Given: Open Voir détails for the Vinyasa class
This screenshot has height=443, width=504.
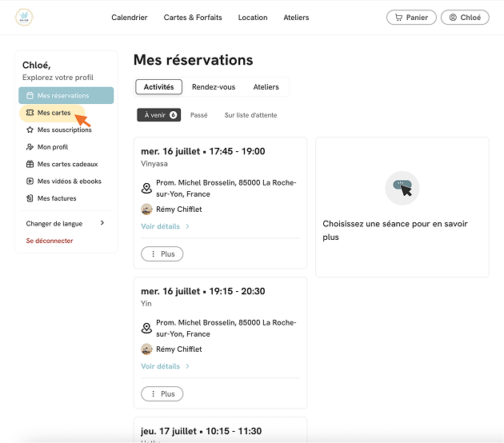Looking at the screenshot, I should coord(165,226).
